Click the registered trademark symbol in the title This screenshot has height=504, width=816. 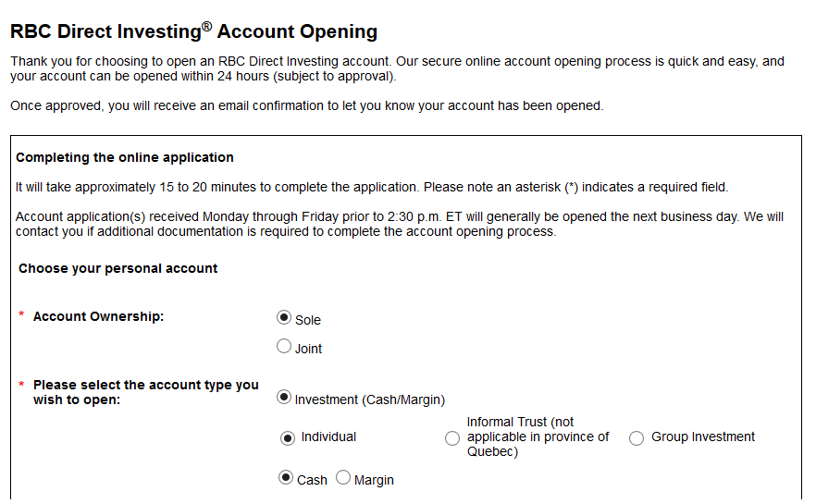(x=207, y=26)
